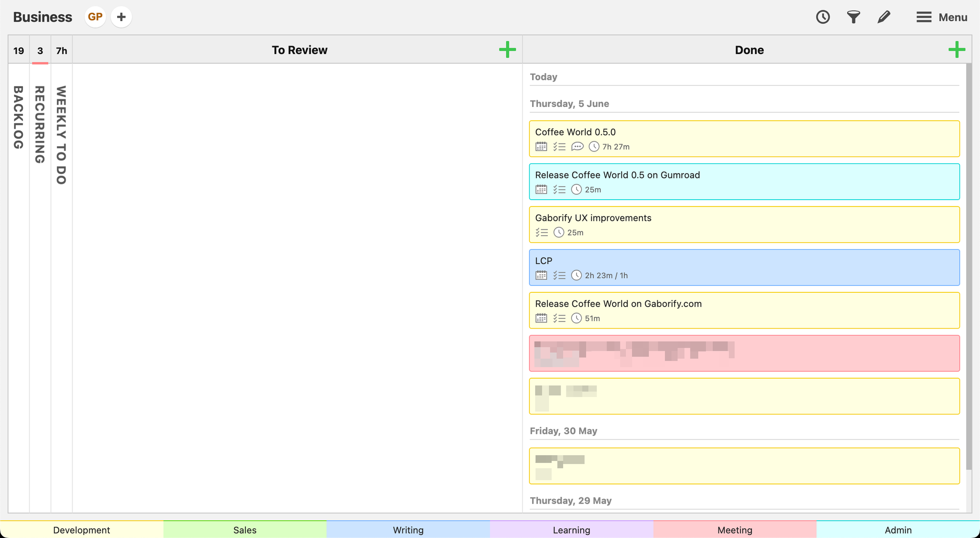Add card with Done column plus icon
The height and width of the screenshot is (538, 980).
pos(956,50)
